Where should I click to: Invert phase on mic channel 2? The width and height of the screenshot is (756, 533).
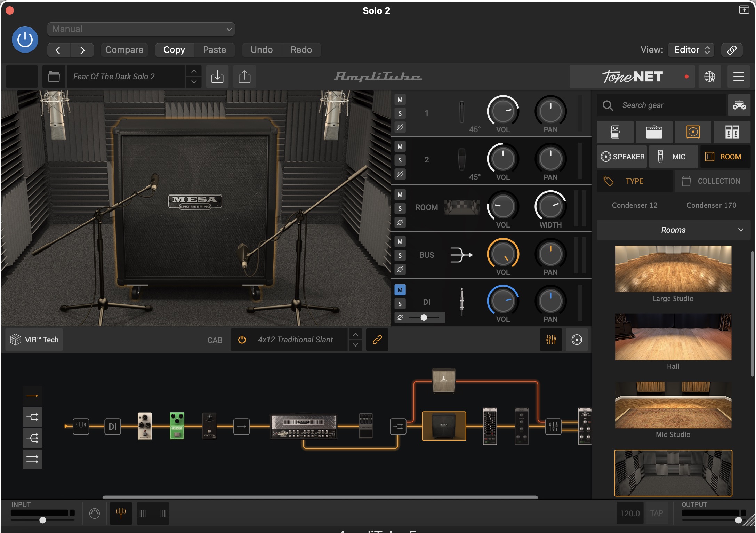[x=400, y=174]
